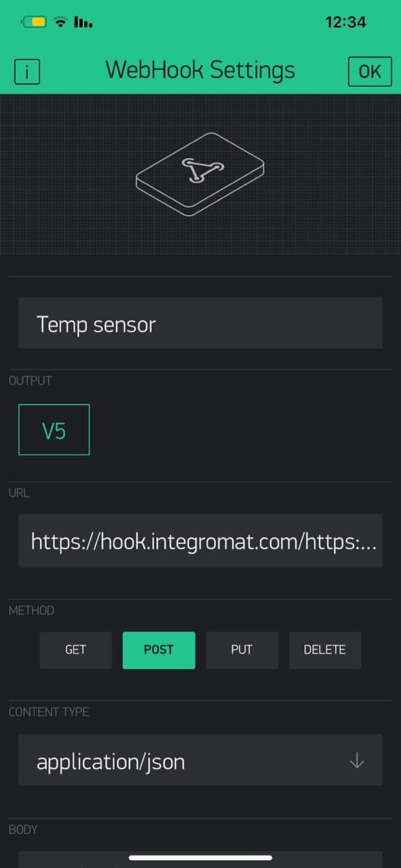Confirm settings with the OK button
The width and height of the screenshot is (401, 868).
[370, 71]
